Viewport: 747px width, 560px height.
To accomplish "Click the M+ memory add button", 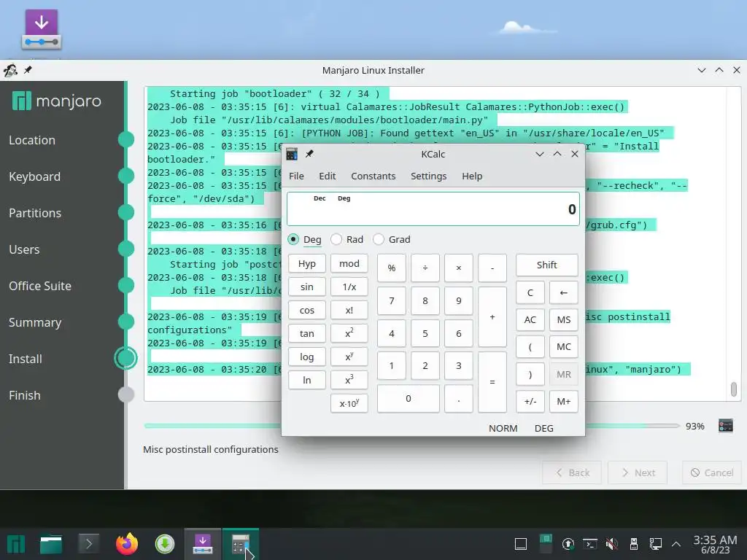I will tap(564, 402).
